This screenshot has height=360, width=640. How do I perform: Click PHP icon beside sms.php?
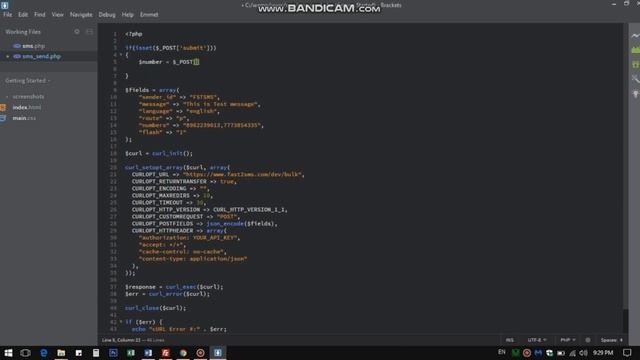point(17,46)
